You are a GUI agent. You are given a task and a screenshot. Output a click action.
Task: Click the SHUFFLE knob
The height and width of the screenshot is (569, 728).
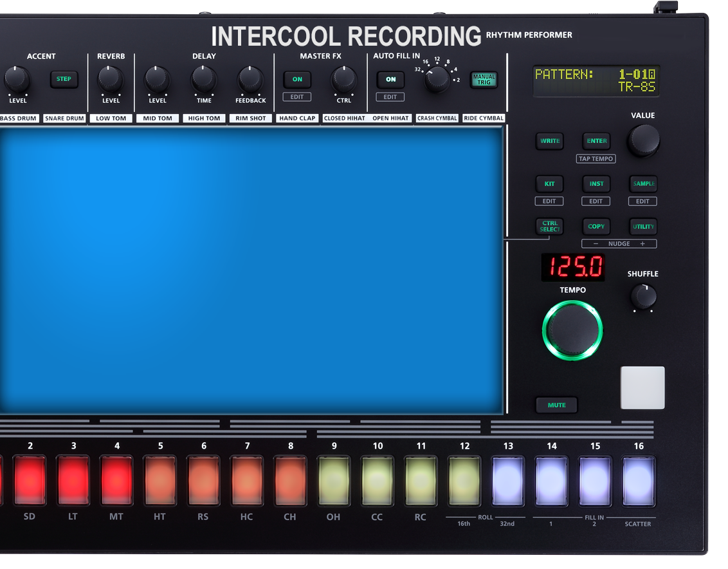click(642, 297)
